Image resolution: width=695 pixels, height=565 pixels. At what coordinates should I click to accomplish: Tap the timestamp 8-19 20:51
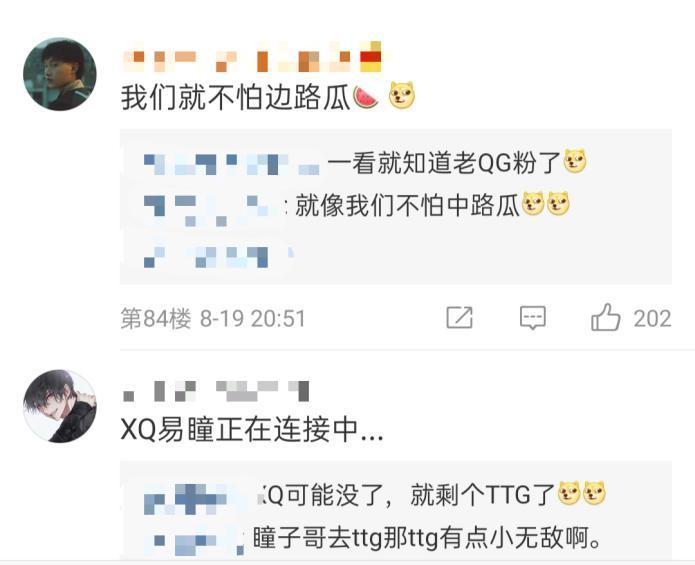253,319
